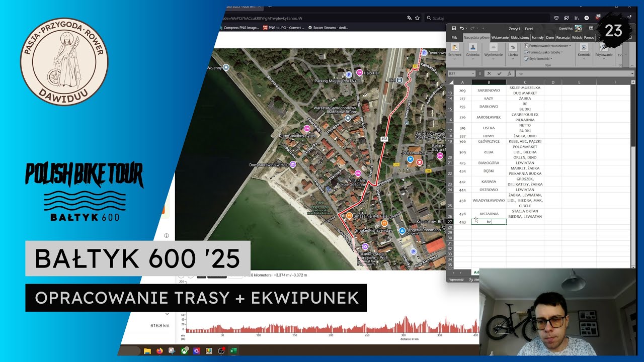Viewport: 644px width, 362px height.
Task: Select column D header in Excel
Action: point(552,82)
